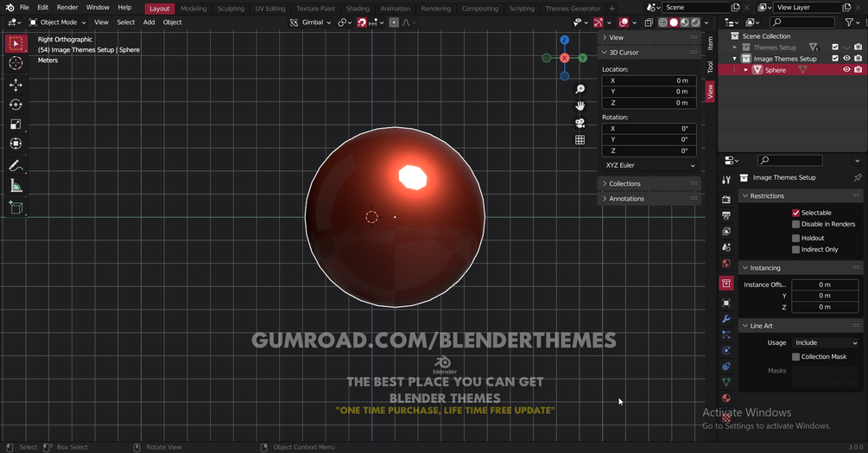Enable the Holdout checkbox
The width and height of the screenshot is (868, 453).
795,238
